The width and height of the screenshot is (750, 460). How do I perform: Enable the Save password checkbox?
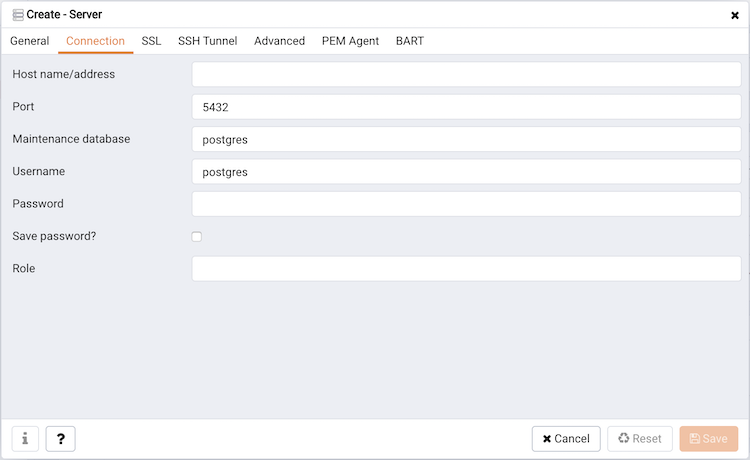[x=197, y=237]
